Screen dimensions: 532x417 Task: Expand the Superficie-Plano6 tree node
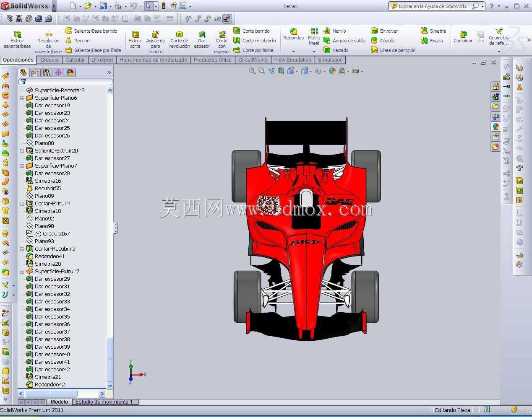[x=22, y=98]
